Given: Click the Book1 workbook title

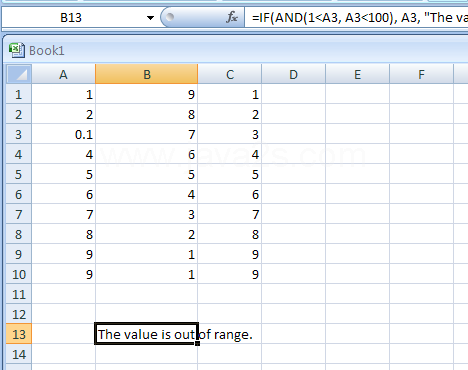Looking at the screenshot, I should (x=47, y=51).
